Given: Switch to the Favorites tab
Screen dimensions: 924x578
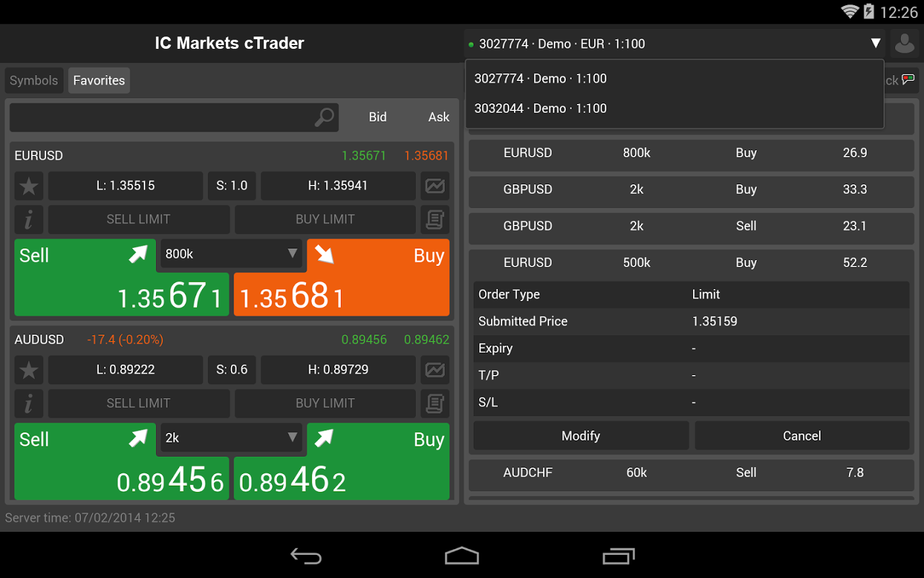Looking at the screenshot, I should tap(99, 80).
